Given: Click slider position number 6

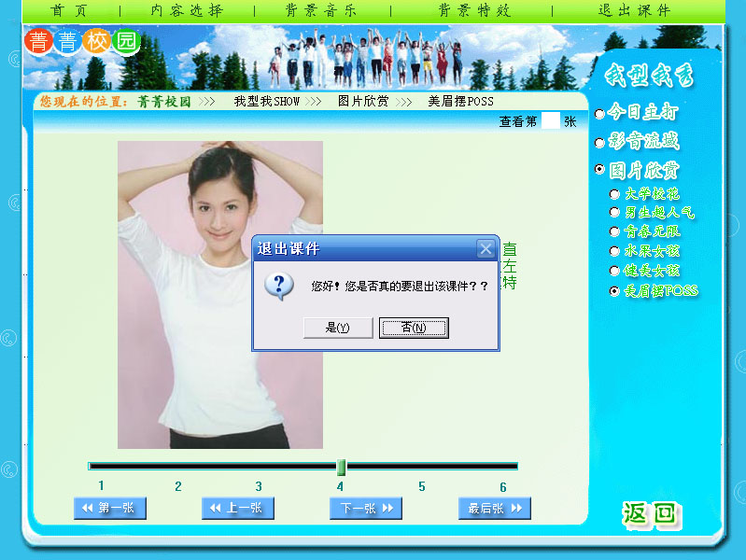Looking at the screenshot, I should 503,486.
